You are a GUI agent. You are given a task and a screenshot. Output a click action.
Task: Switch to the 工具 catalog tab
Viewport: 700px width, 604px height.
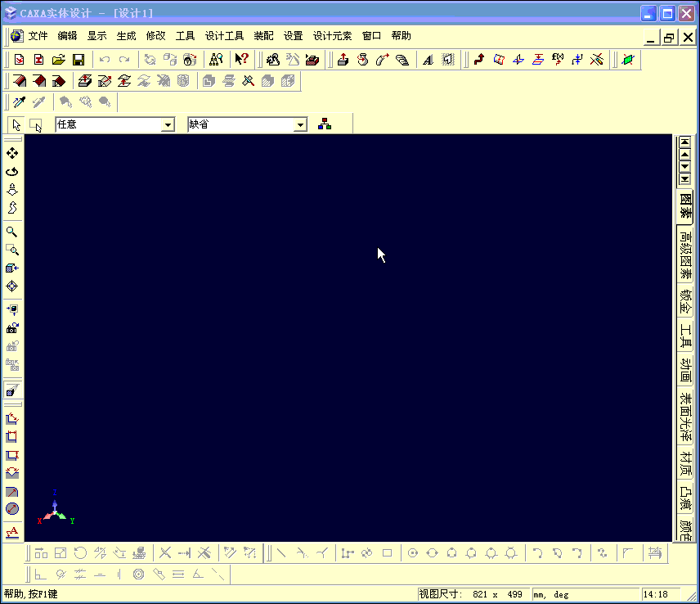tap(685, 336)
